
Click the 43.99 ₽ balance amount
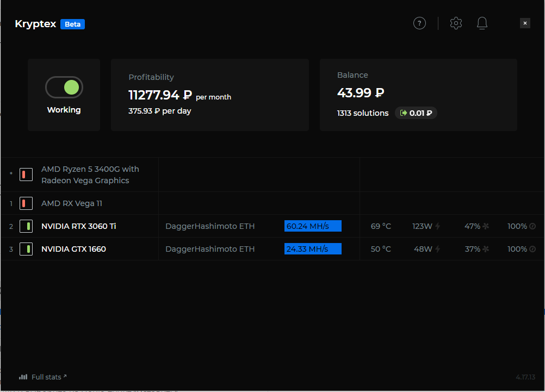tap(361, 93)
